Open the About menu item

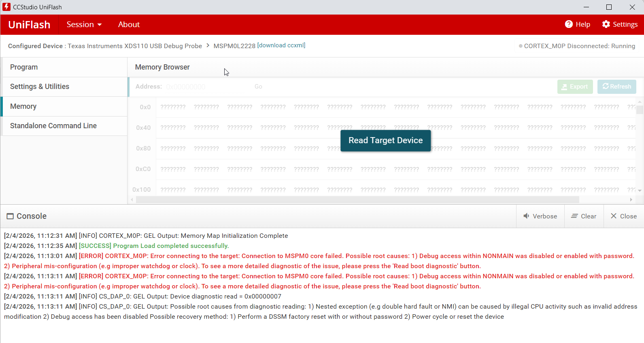tap(129, 24)
